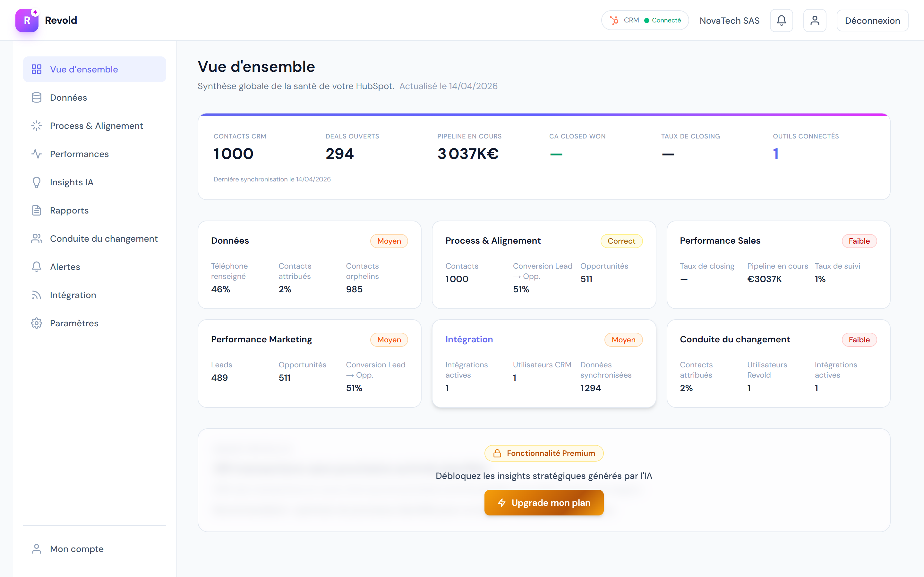Image resolution: width=924 pixels, height=577 pixels.
Task: Open Mon compte at sidebar bottom
Action: [x=76, y=549]
